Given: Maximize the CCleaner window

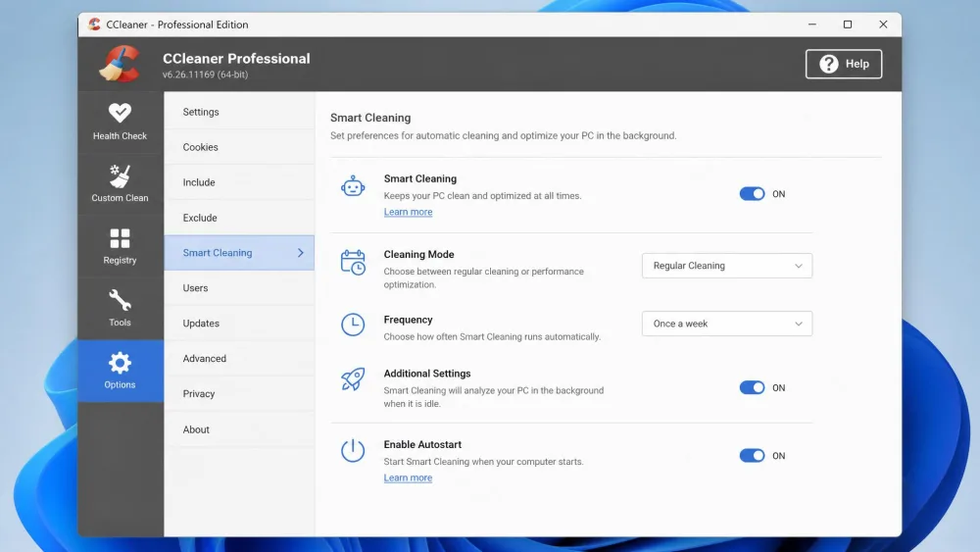Looking at the screenshot, I should pos(848,25).
